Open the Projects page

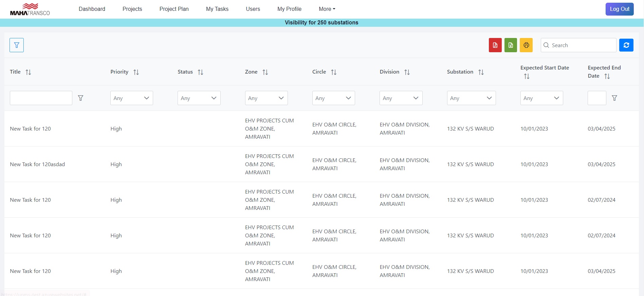click(x=132, y=9)
